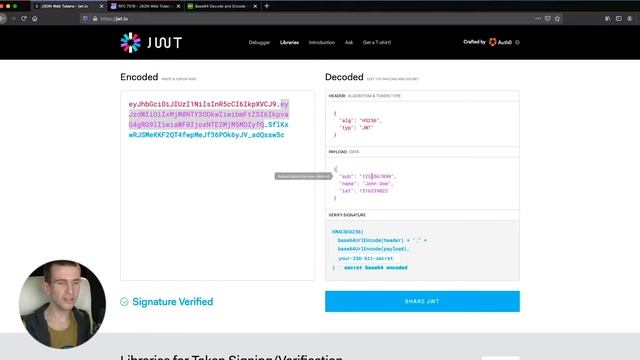This screenshot has width=640, height=360.
Task: Click the browser reload button
Action: 24,18
